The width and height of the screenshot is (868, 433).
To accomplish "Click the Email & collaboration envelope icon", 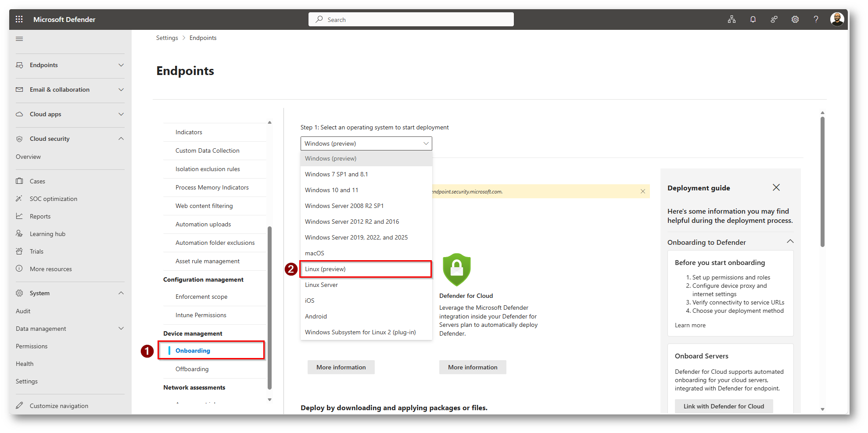I will pyautogui.click(x=19, y=89).
